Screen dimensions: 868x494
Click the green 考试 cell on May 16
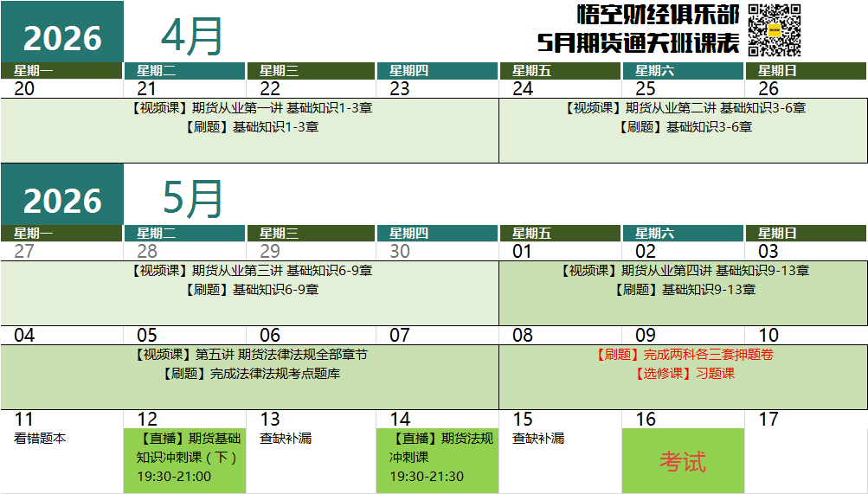pos(683,461)
